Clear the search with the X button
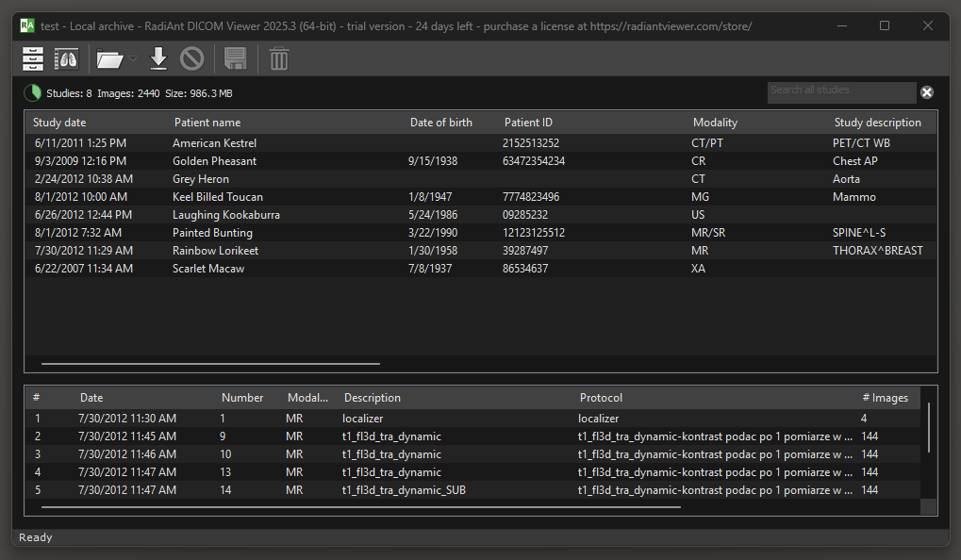Viewport: 961px width, 560px height. (x=926, y=91)
